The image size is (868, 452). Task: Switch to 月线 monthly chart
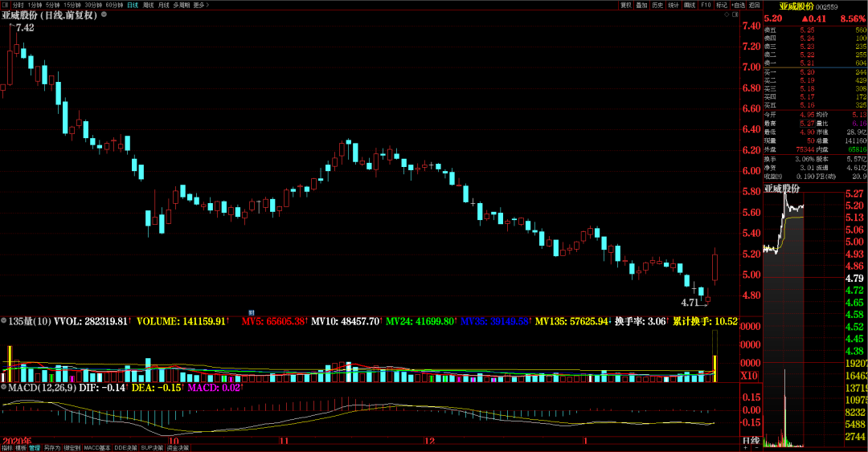(164, 5)
